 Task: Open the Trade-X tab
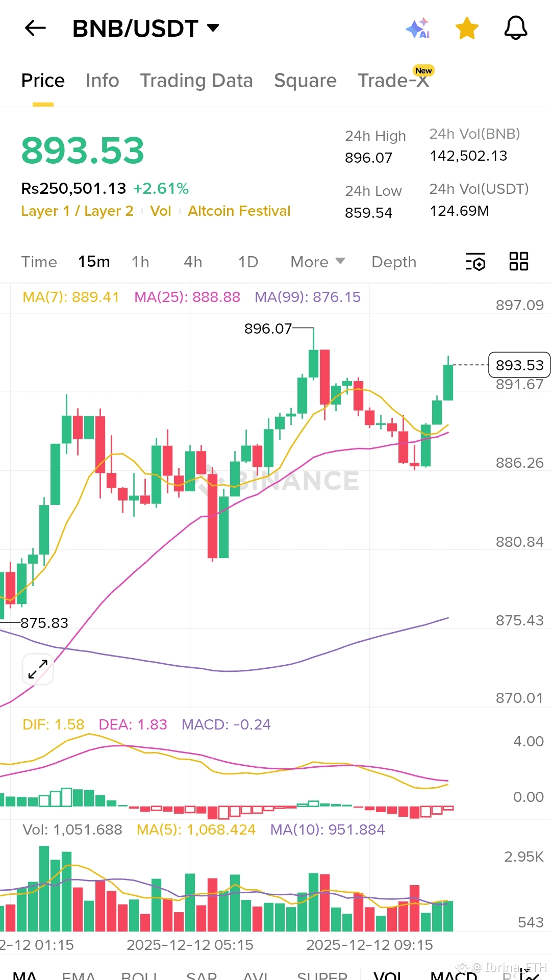(393, 81)
